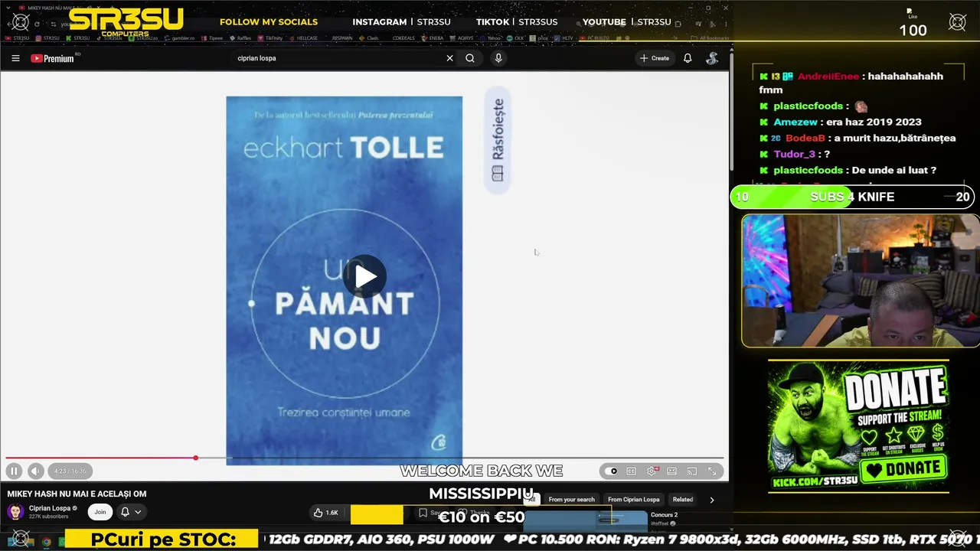Like the video with thumbs up (1.6K)
The image size is (980, 551).
[x=326, y=513]
